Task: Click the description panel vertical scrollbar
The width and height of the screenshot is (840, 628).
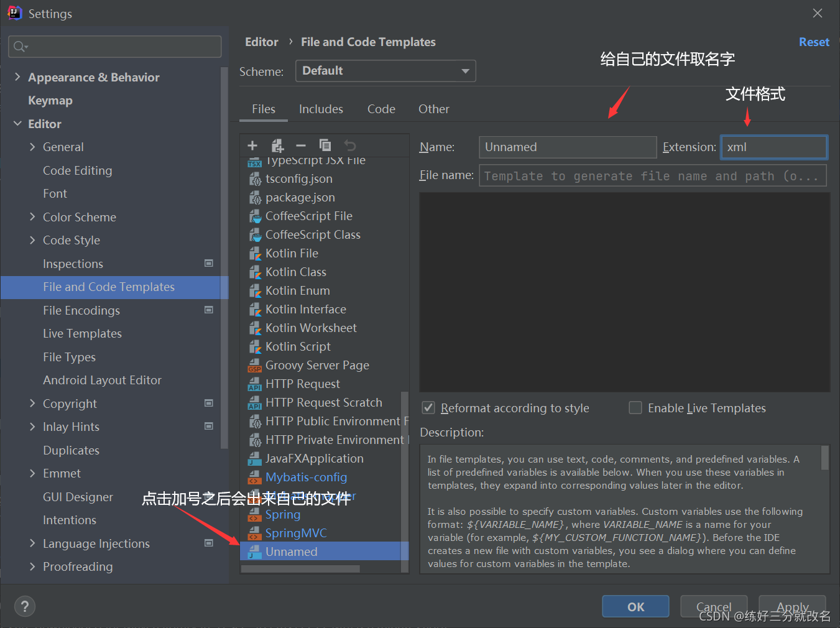Action: [x=824, y=458]
